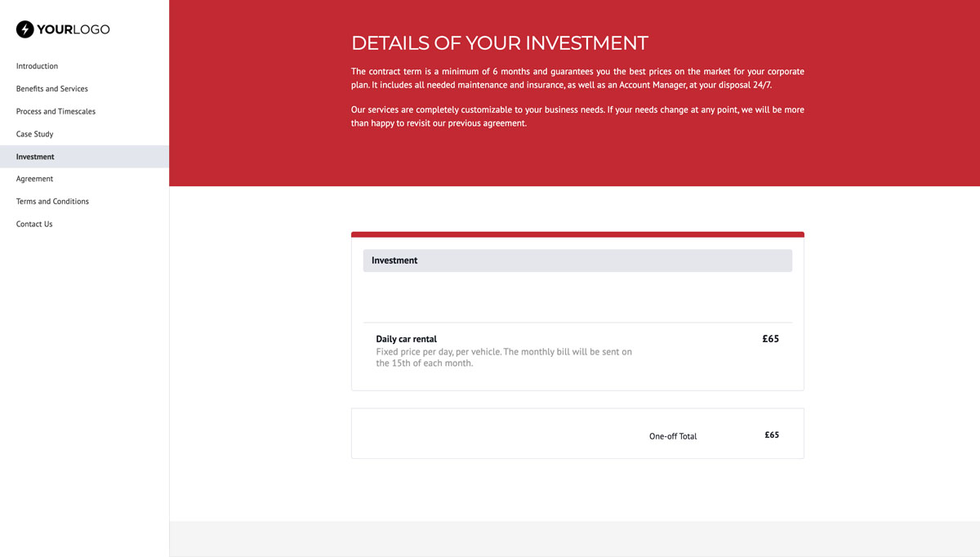This screenshot has height=557, width=980.
Task: Open Terms and Conditions
Action: (52, 202)
